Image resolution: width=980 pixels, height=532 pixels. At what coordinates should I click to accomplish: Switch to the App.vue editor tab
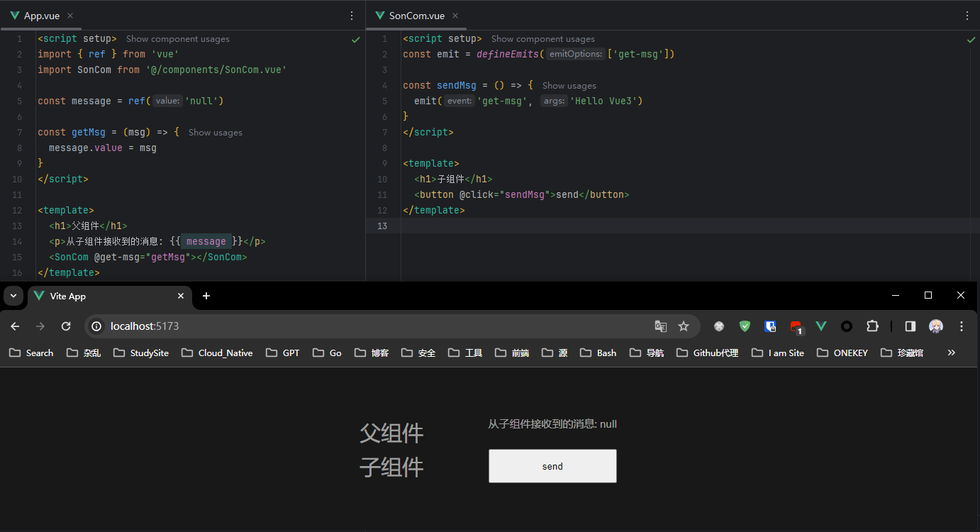41,16
